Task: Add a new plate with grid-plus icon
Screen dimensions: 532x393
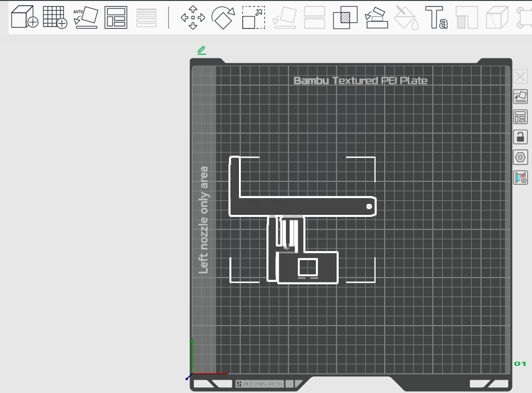Action: (55, 17)
